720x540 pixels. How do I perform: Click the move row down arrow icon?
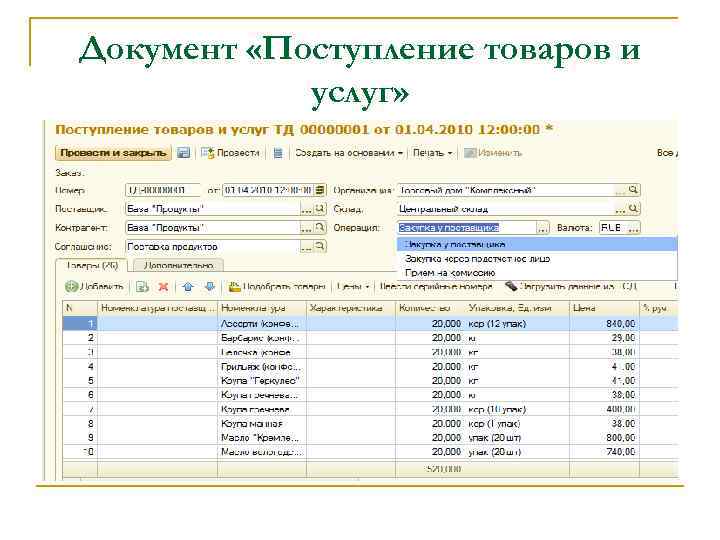(x=210, y=287)
